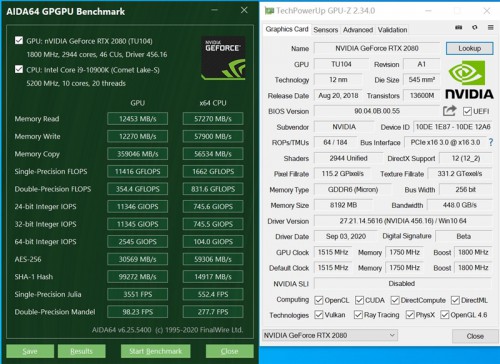
Task: Open the Validation tab
Action: 392,30
